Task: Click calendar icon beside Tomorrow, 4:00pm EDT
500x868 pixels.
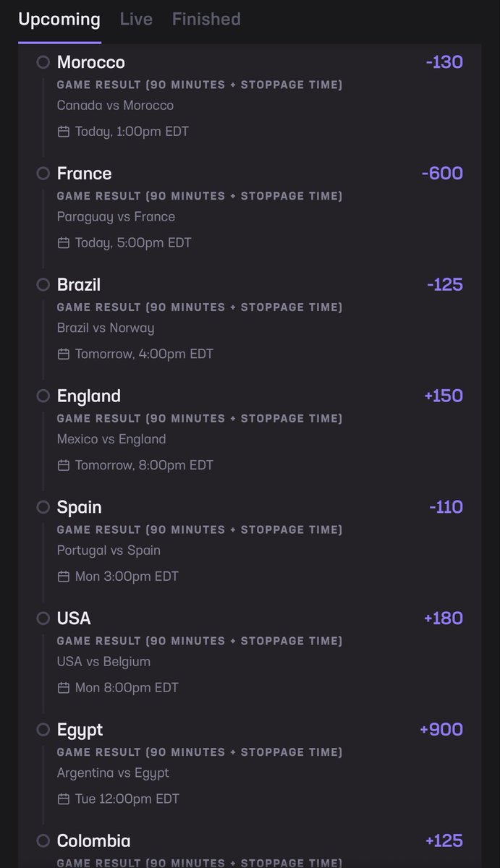Action: [x=64, y=354]
